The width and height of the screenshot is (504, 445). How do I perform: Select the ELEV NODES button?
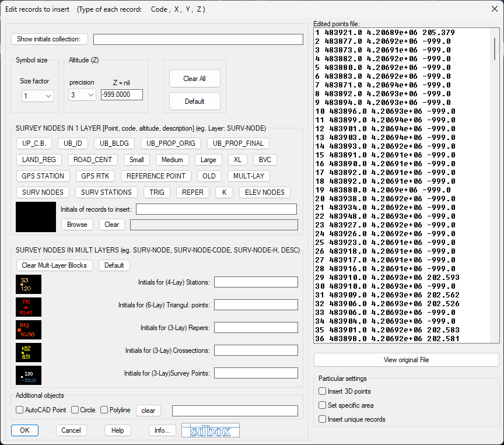tap(264, 192)
